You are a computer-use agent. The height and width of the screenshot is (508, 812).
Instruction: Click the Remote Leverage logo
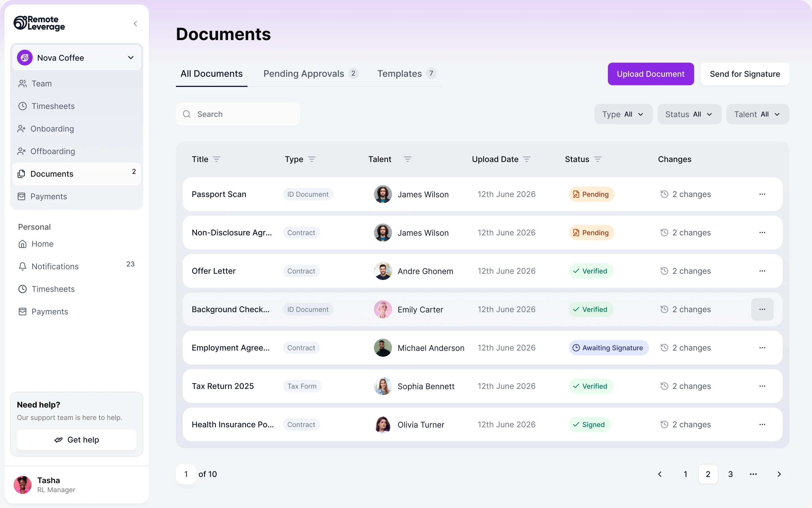click(39, 23)
